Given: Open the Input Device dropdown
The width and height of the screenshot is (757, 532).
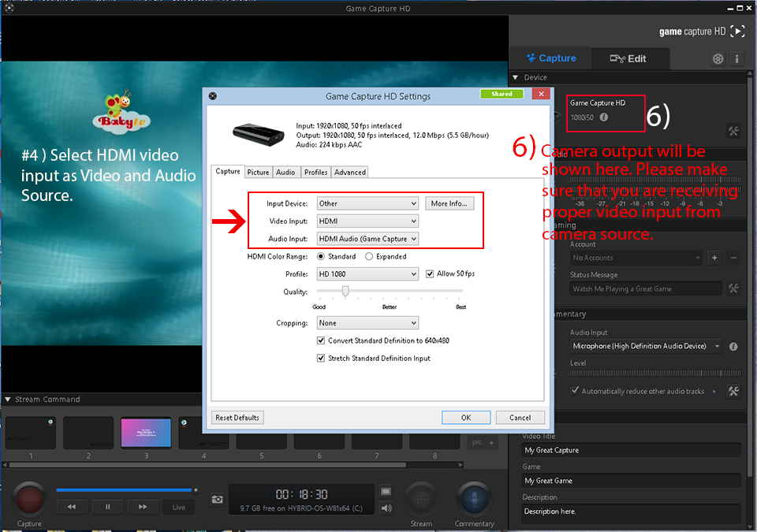Looking at the screenshot, I should point(367,203).
